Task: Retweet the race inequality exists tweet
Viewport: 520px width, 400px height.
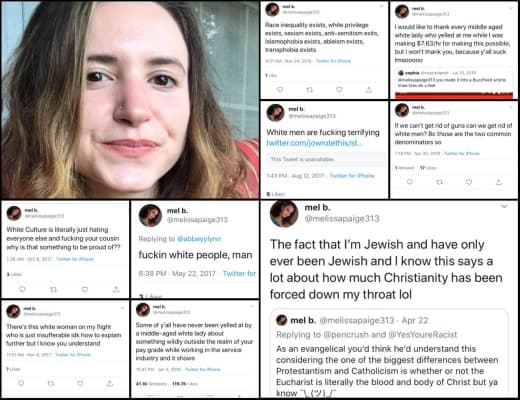Action: (310, 89)
